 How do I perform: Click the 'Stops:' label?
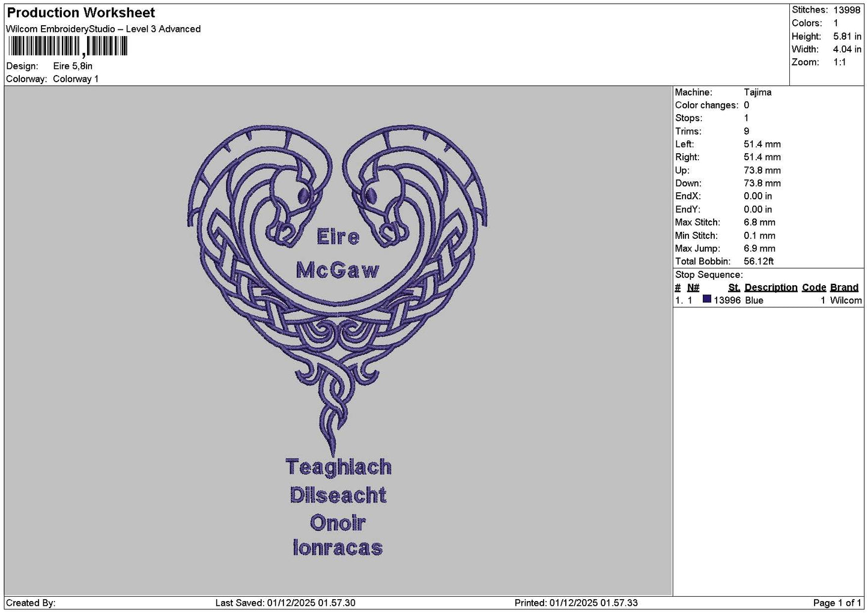tap(688, 118)
